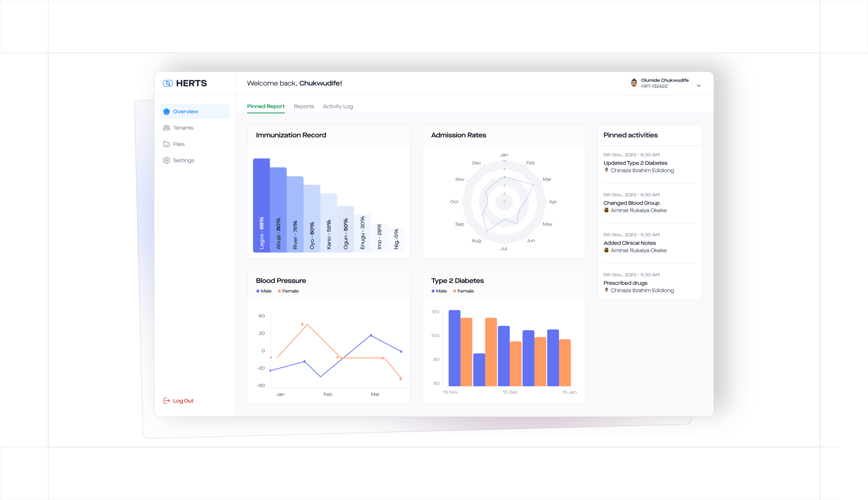Screen dimensions: 868x500
Task: Open the Updated Type 2 Diabetes activity
Action: point(635,163)
